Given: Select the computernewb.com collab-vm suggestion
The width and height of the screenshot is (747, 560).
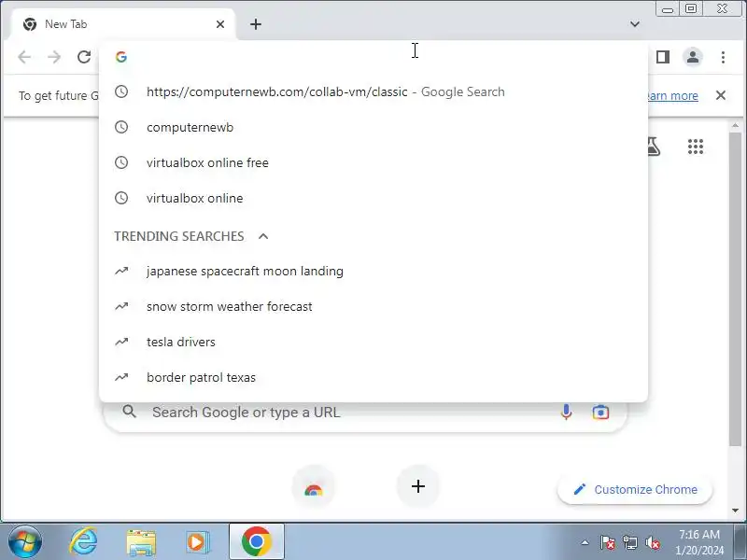Looking at the screenshot, I should pos(373,91).
